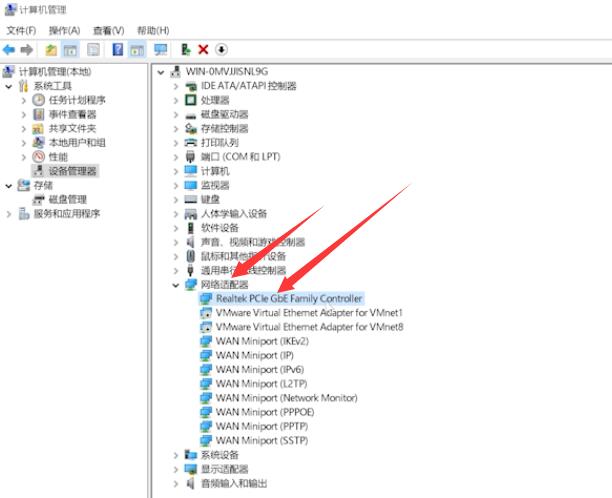Expand the 服务和应用程序 node
The image size is (612, 498).
click(9, 214)
